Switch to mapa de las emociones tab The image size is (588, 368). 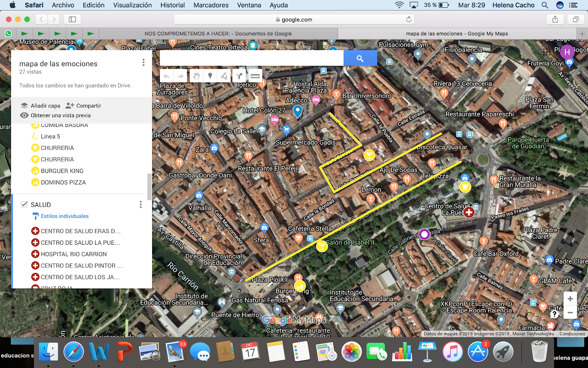pyautogui.click(x=457, y=33)
